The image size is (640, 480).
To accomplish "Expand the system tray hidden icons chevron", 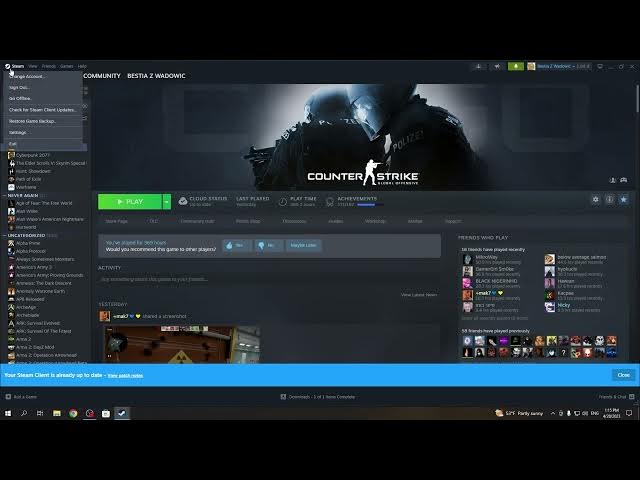I will (x=553, y=413).
